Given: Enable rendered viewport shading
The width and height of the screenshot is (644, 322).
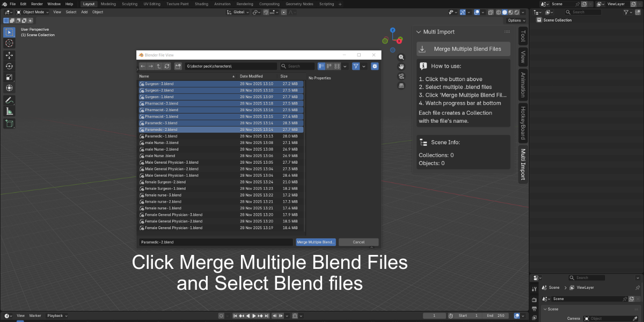Looking at the screenshot, I should [516, 12].
